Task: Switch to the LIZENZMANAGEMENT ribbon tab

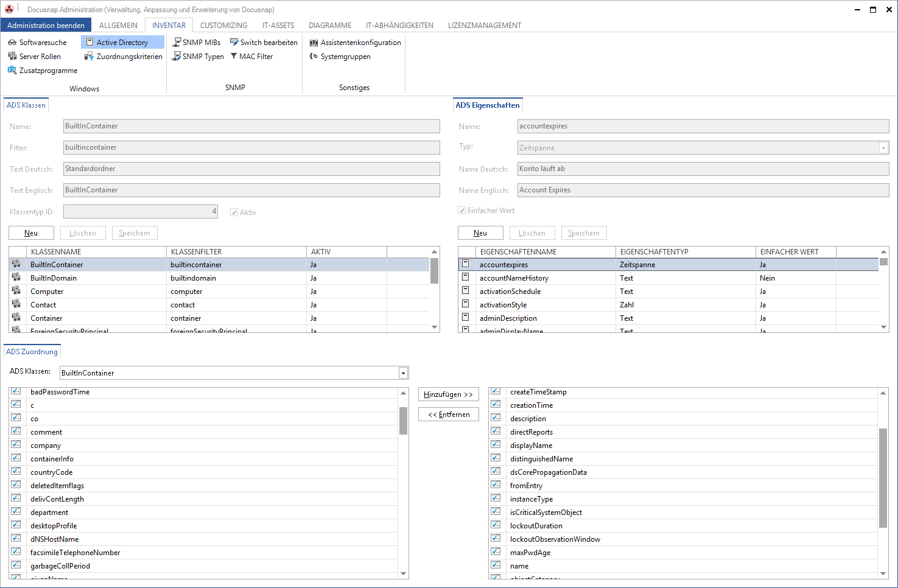Action: point(485,26)
